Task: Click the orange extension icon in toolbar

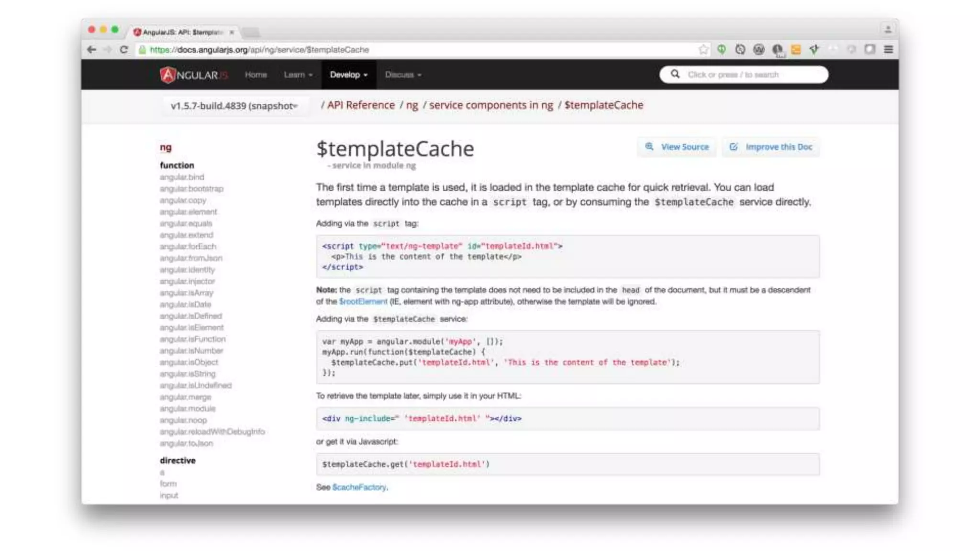Action: pos(795,49)
